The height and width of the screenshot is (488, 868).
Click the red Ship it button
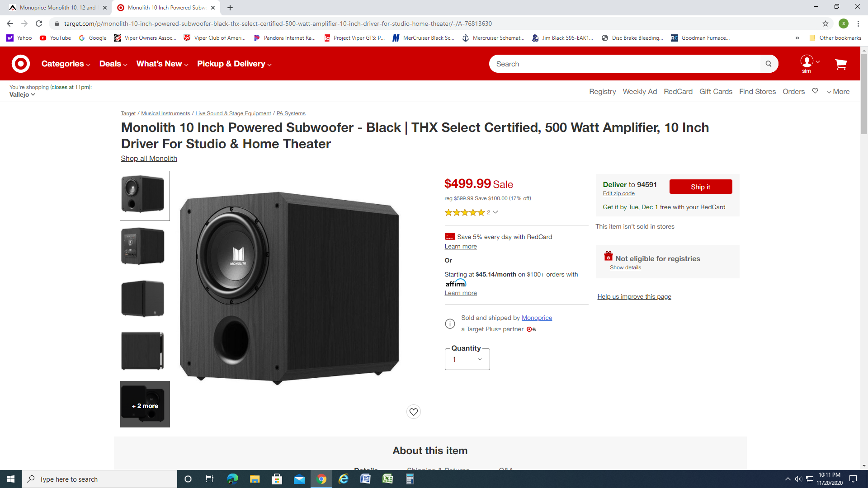point(701,187)
